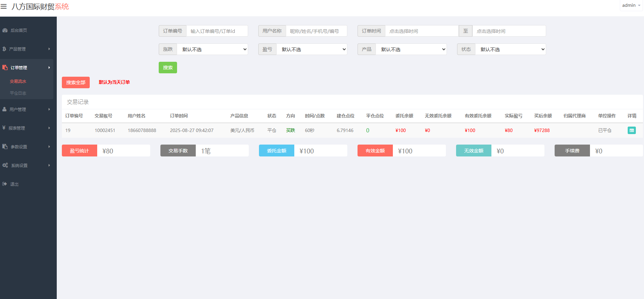Click the 订单时间 start date field

pyautogui.click(x=421, y=31)
